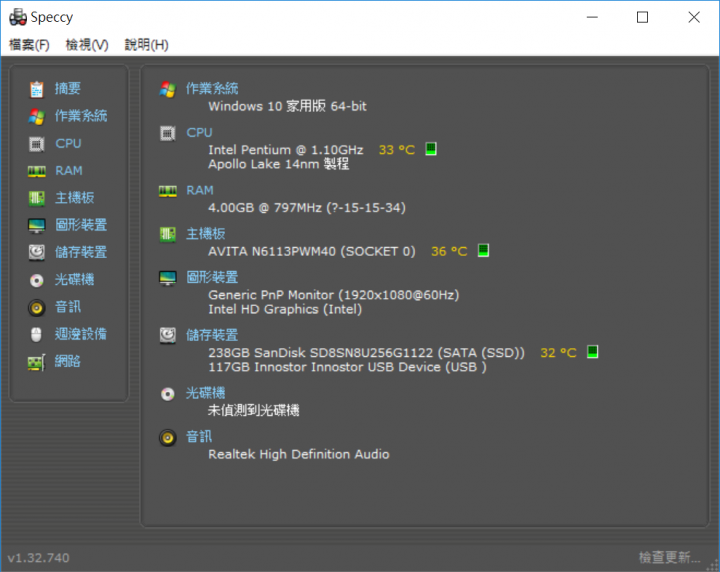
Task: Click the motherboard icon beside sidebar 主機板
Action: (37, 198)
